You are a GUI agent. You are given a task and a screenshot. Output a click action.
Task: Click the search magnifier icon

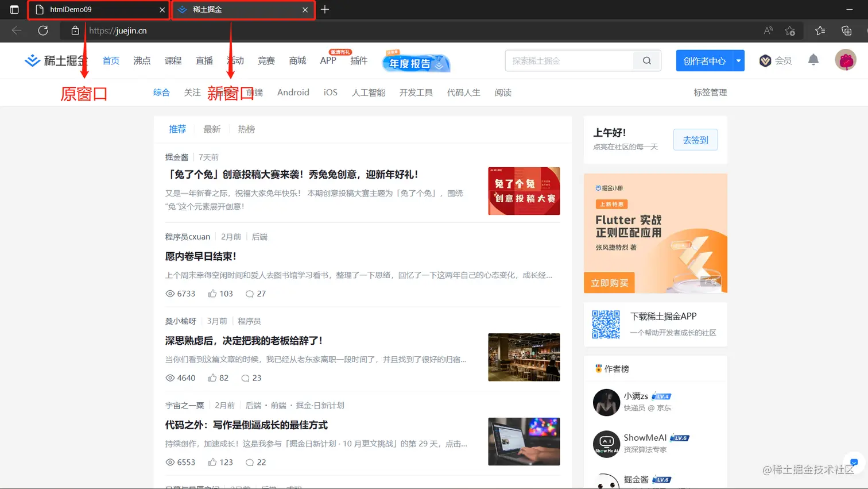pyautogui.click(x=647, y=60)
